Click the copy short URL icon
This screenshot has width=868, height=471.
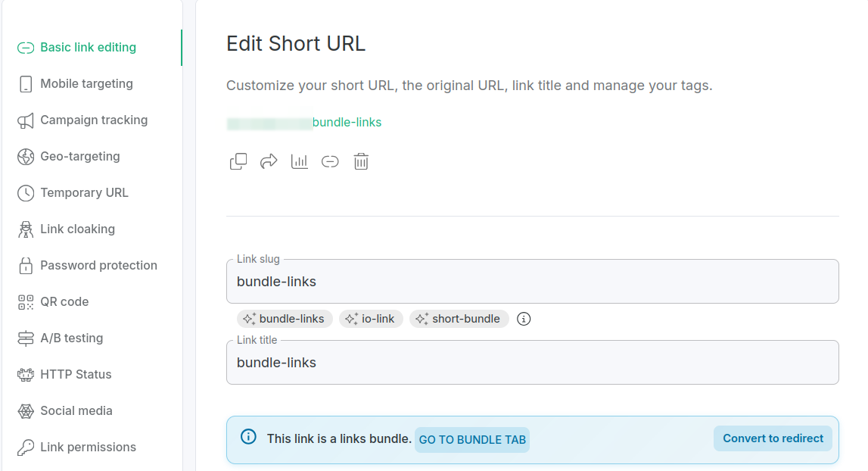pos(238,161)
